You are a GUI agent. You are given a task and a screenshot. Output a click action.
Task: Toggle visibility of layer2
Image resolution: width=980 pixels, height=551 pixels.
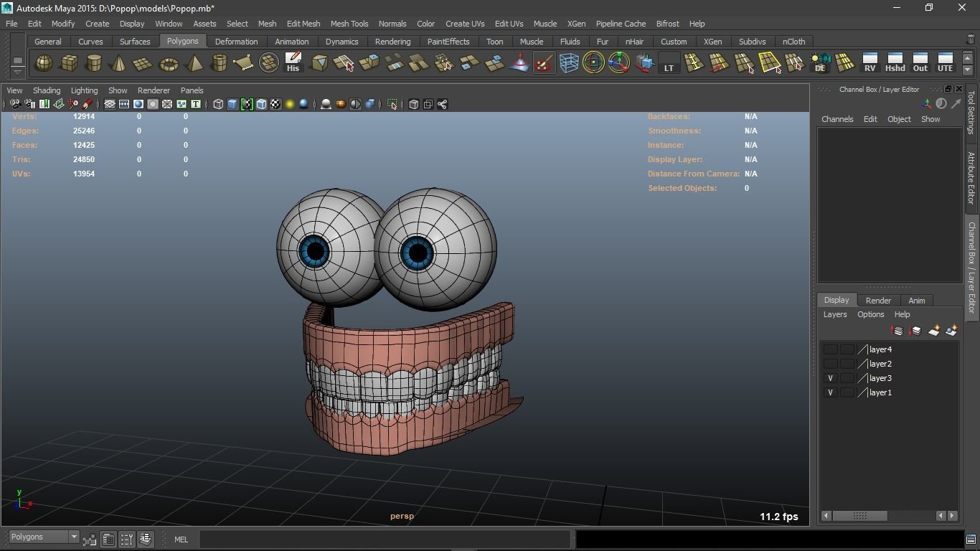(830, 364)
